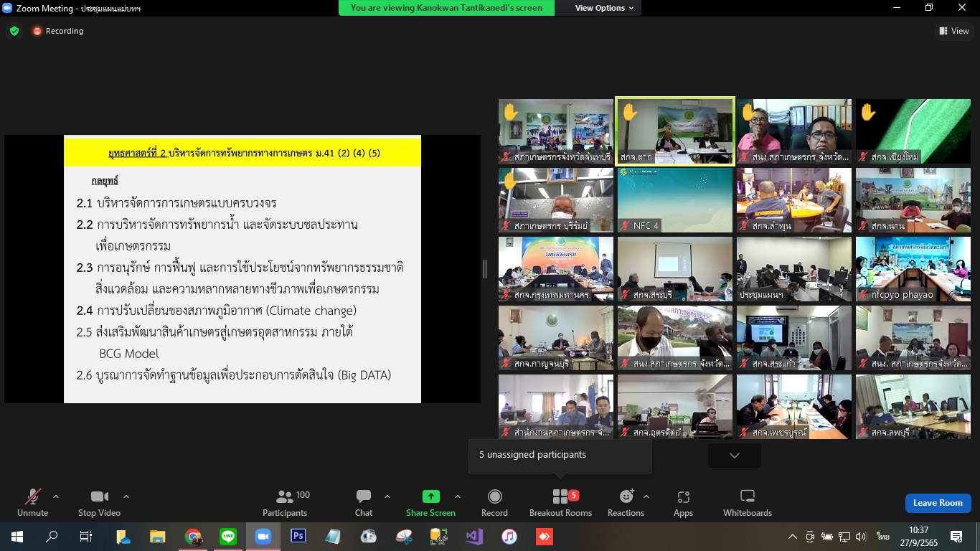Show next page of video thumbnails

tap(735, 456)
